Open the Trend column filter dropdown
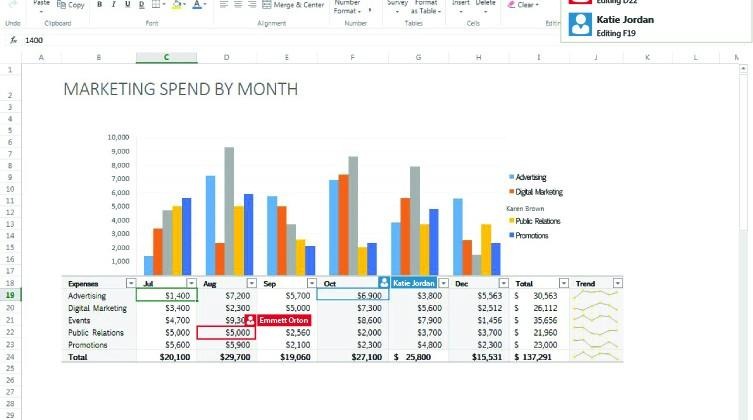The image size is (753, 420). click(618, 283)
